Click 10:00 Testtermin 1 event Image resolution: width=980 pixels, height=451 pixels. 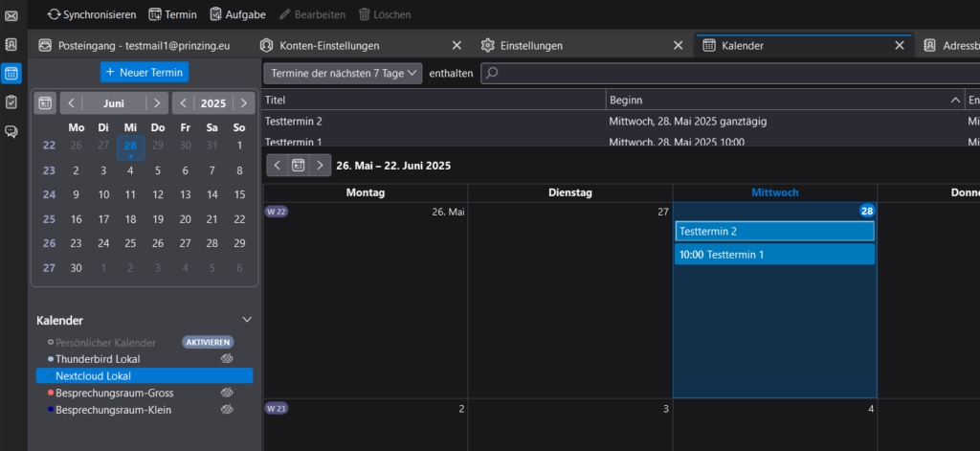[774, 254]
